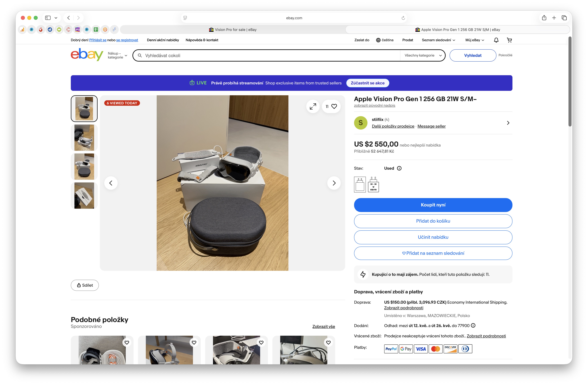Open Denní akční nabídky menu item
Image resolution: width=588 pixels, height=385 pixels.
(x=163, y=40)
